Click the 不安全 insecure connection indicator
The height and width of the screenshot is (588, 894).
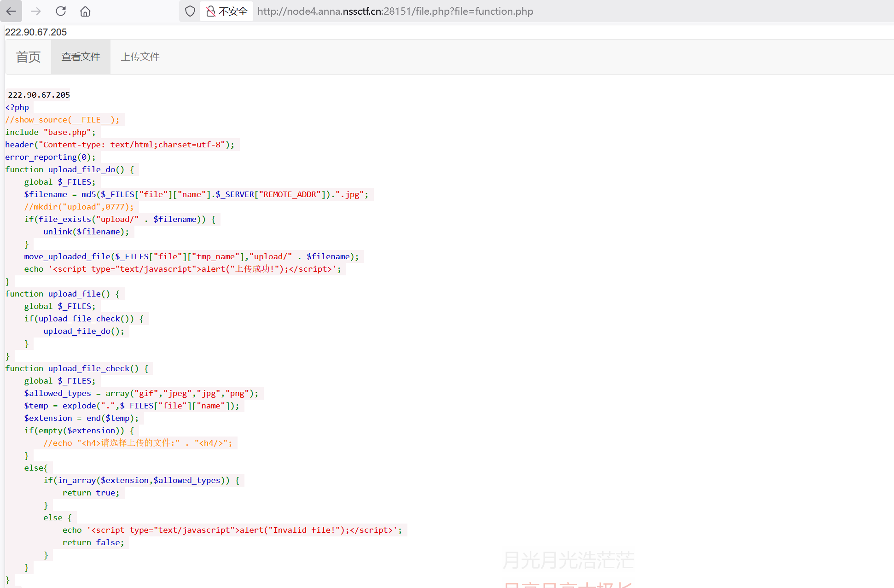coord(226,11)
